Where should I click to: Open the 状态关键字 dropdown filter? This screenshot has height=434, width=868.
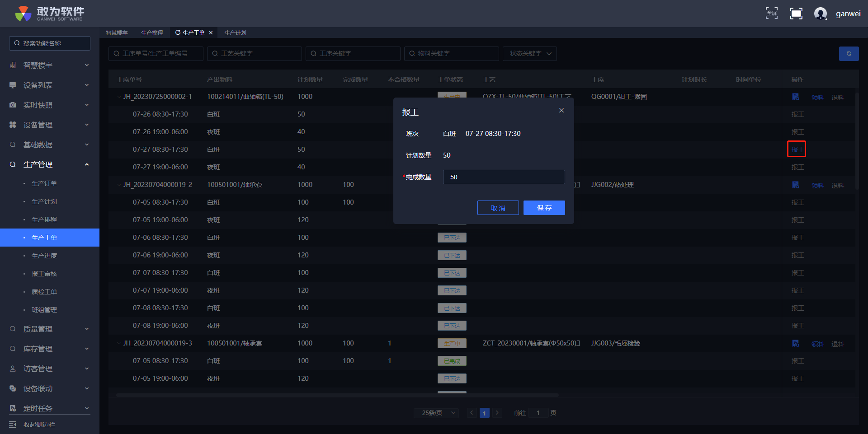pos(529,54)
